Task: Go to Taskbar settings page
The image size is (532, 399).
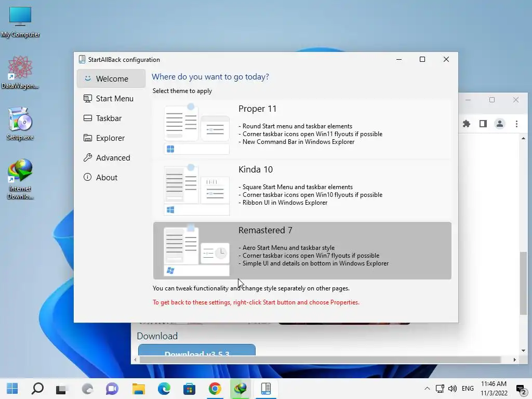Action: pyautogui.click(x=111, y=118)
